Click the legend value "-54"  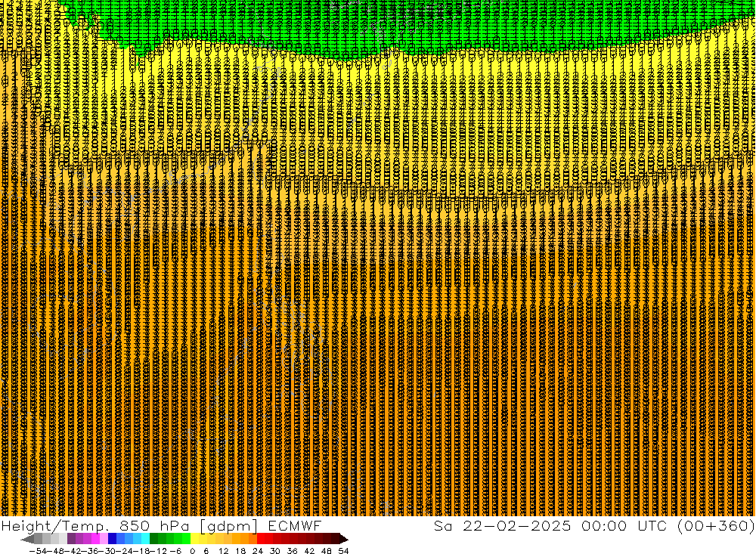[38, 551]
